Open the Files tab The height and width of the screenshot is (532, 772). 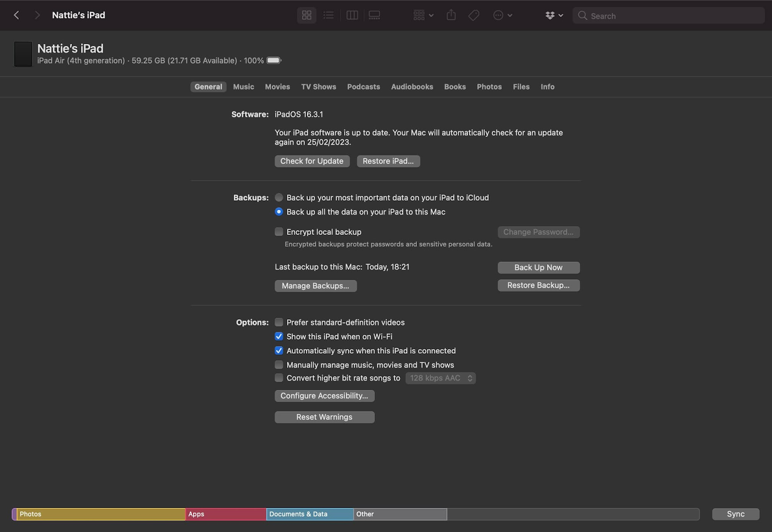pyautogui.click(x=521, y=87)
